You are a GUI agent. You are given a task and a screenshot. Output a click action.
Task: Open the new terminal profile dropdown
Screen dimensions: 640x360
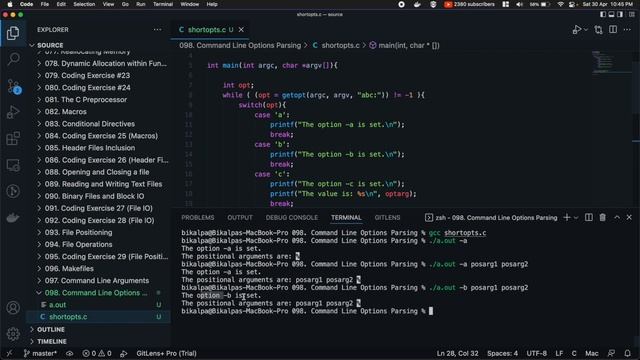point(576,218)
